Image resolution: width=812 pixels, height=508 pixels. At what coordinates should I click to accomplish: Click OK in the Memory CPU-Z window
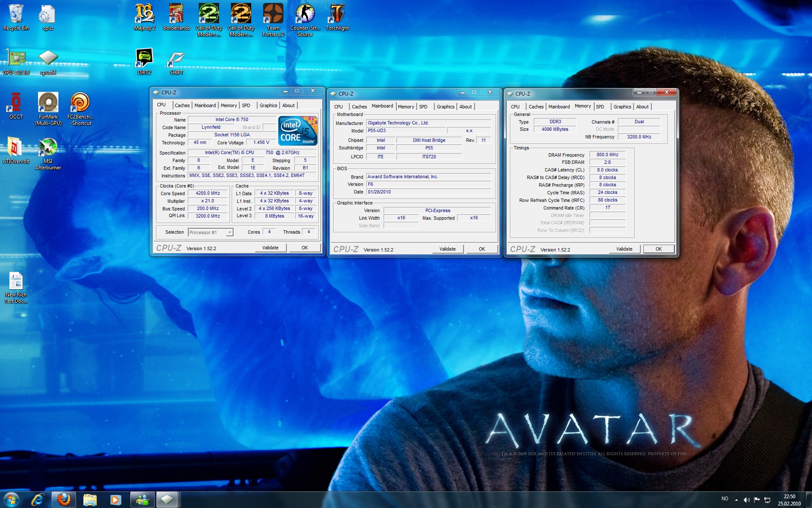click(658, 249)
